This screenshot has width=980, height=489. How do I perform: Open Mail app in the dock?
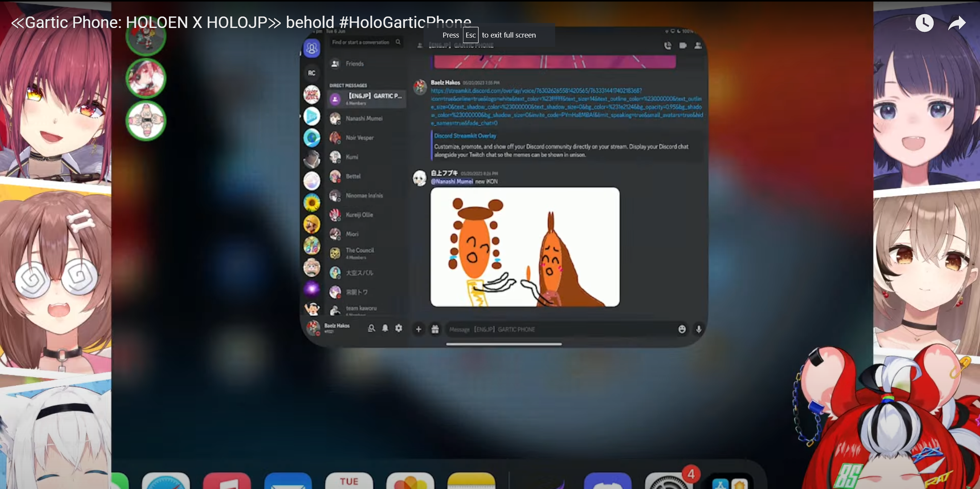pos(288,481)
